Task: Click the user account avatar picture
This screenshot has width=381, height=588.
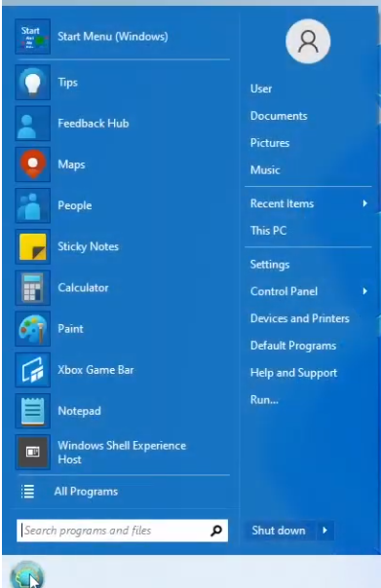Action: pyautogui.click(x=308, y=41)
